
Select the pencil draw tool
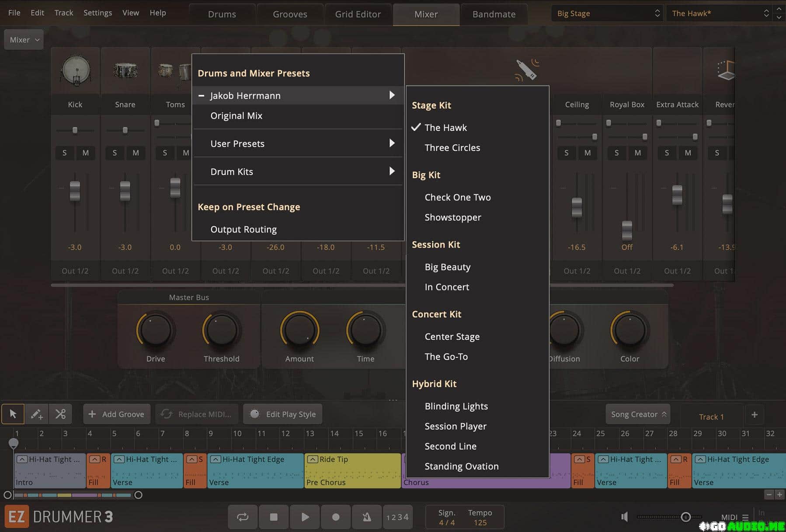click(x=36, y=414)
